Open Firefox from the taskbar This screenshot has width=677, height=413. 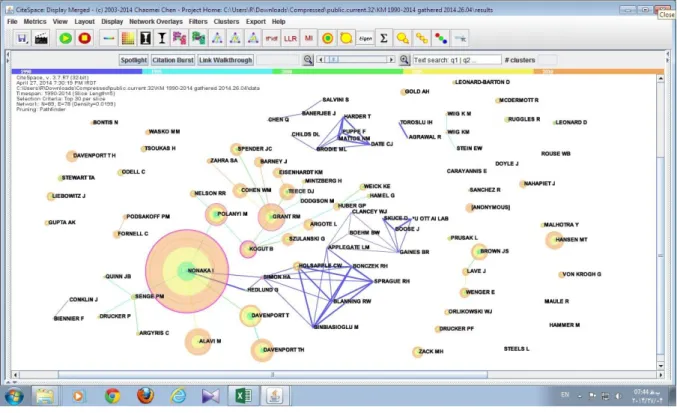[x=146, y=395]
